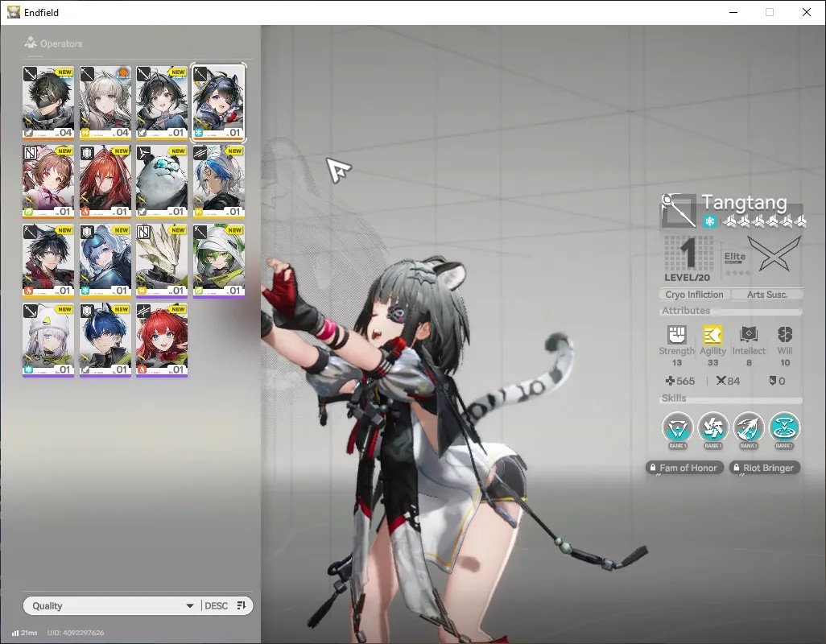Screen dimensions: 826x644
Task: Select the panda with teal goggles card
Action: click(162, 181)
